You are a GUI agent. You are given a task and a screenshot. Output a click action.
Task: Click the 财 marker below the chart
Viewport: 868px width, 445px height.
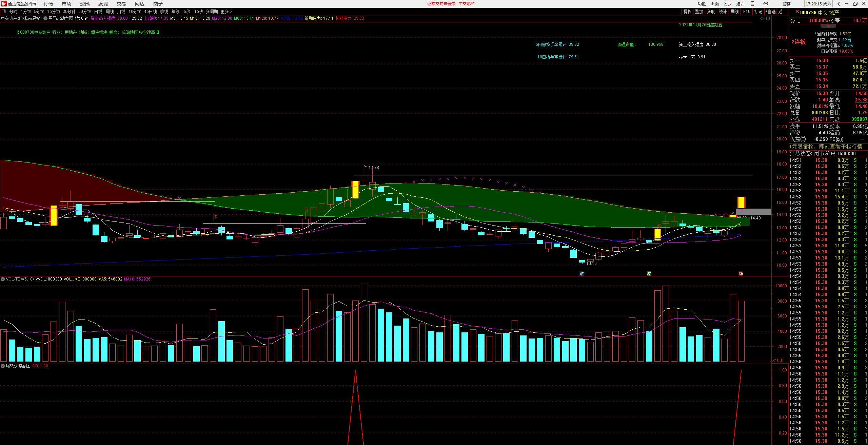(x=581, y=274)
